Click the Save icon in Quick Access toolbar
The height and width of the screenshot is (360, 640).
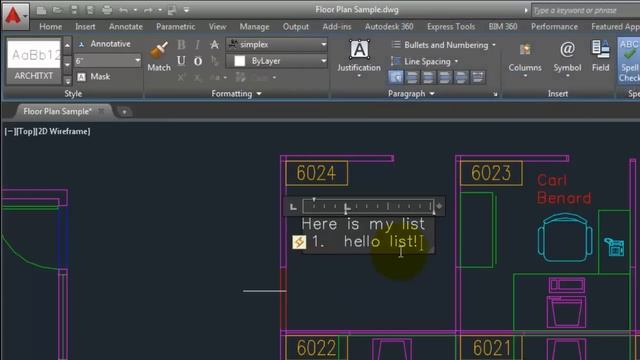(x=74, y=10)
